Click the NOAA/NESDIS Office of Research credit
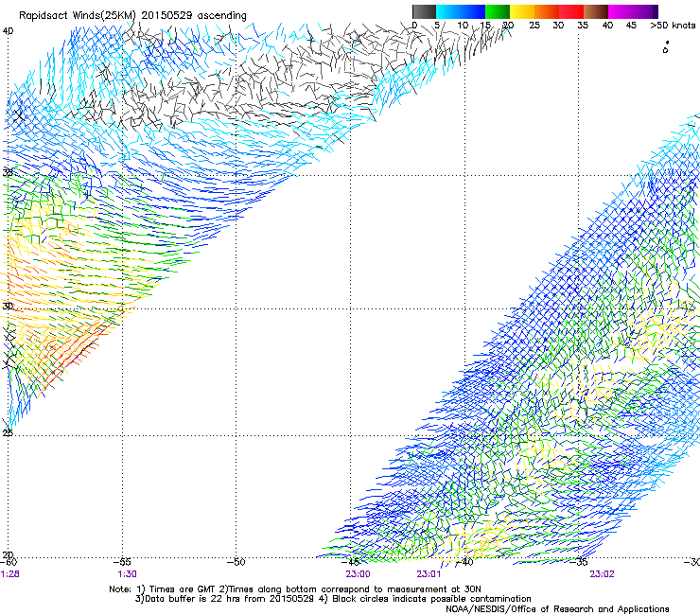The width and height of the screenshot is (700, 615). [557, 609]
